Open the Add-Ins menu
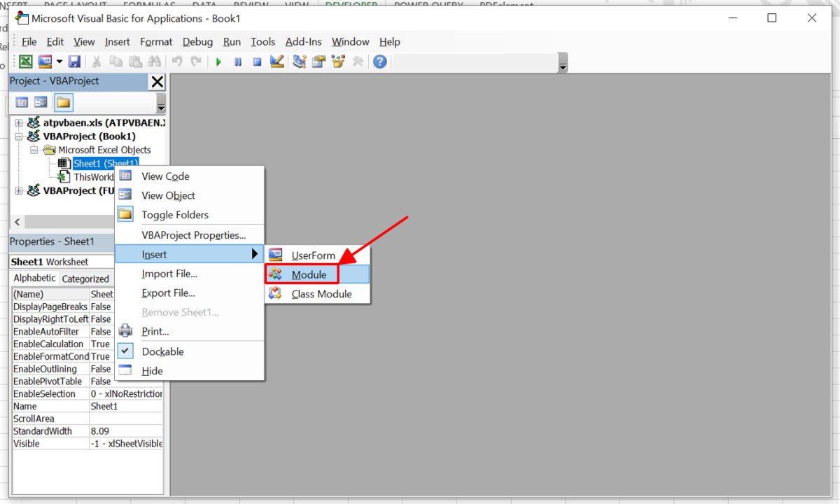The width and height of the screenshot is (840, 504). pyautogui.click(x=304, y=42)
